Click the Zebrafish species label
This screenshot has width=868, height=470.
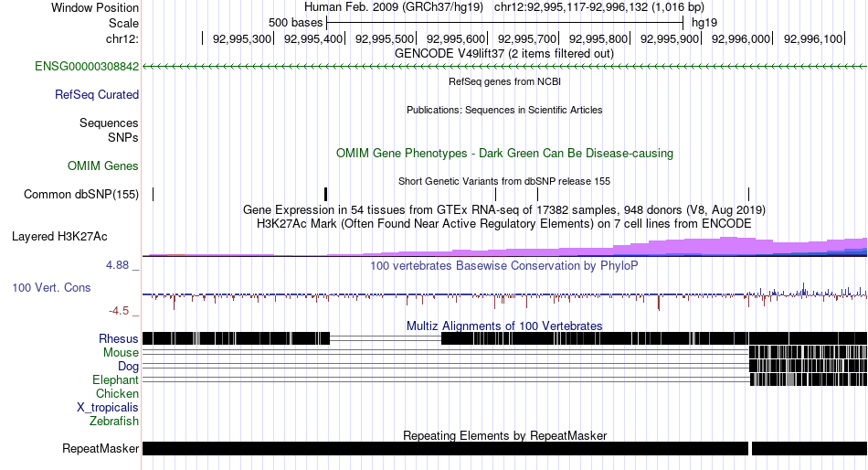point(114,422)
